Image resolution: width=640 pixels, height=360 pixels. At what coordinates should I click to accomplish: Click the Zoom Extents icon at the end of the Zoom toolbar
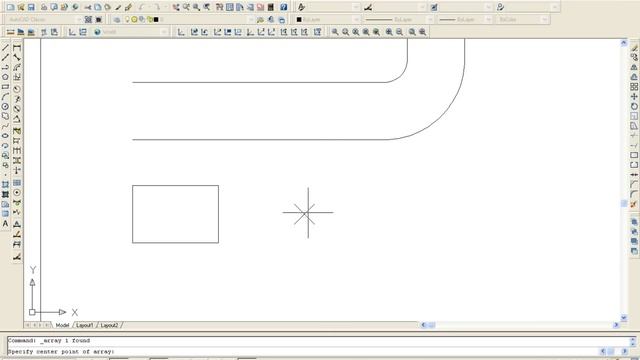[x=422, y=32]
